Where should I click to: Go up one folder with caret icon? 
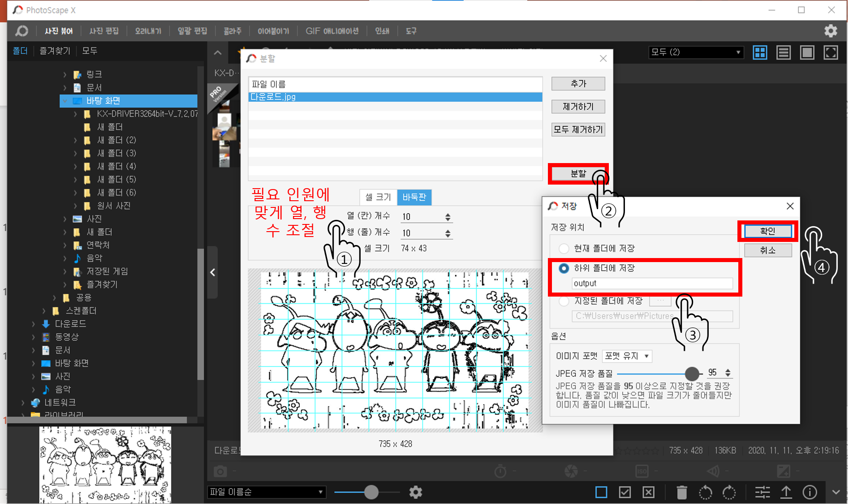(218, 53)
